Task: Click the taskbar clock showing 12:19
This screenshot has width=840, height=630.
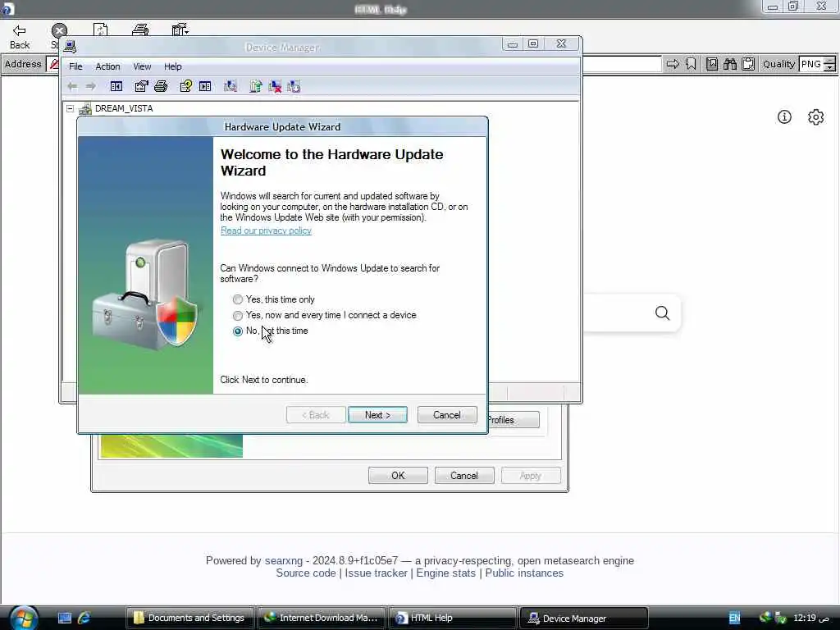Action: [810, 618]
